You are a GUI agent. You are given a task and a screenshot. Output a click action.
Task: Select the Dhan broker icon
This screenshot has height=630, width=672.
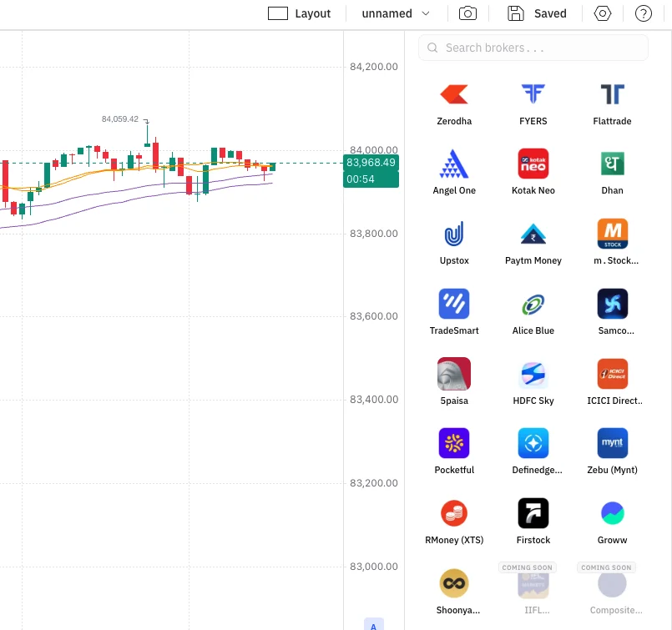click(612, 164)
